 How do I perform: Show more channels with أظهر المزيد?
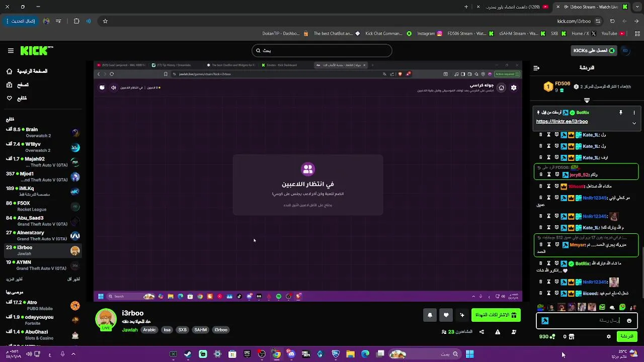coord(15,279)
